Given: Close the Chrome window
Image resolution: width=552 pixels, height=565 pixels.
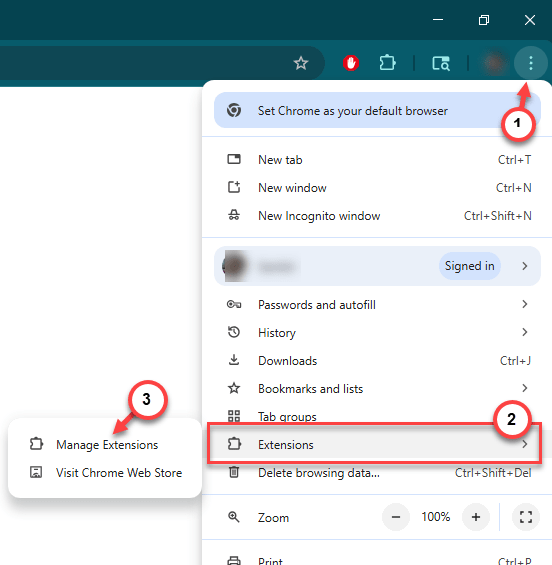Looking at the screenshot, I should coord(530,20).
